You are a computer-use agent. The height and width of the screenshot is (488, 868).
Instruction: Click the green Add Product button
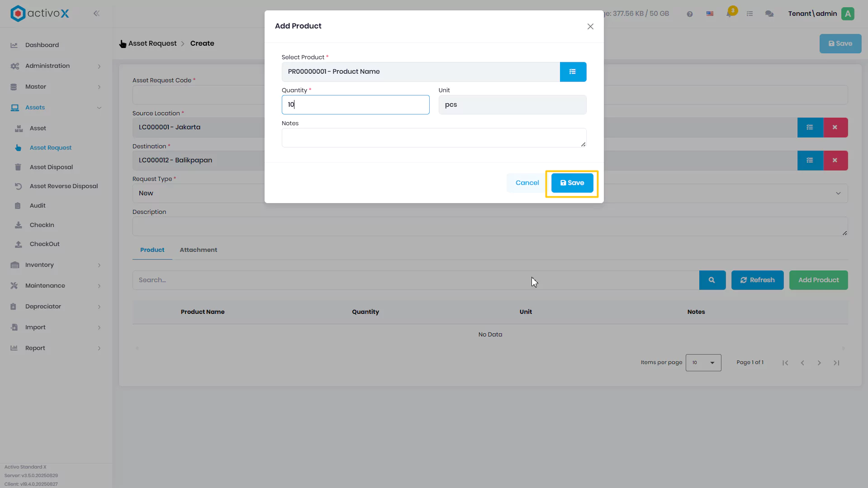point(819,280)
